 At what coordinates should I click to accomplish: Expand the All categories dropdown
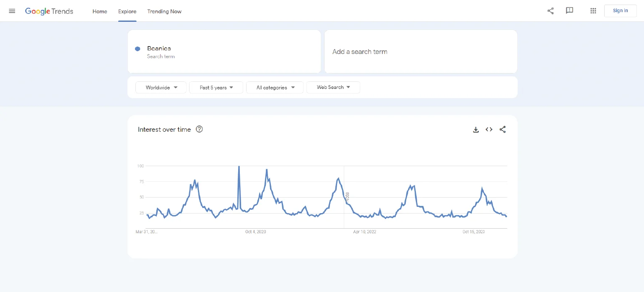pos(275,88)
